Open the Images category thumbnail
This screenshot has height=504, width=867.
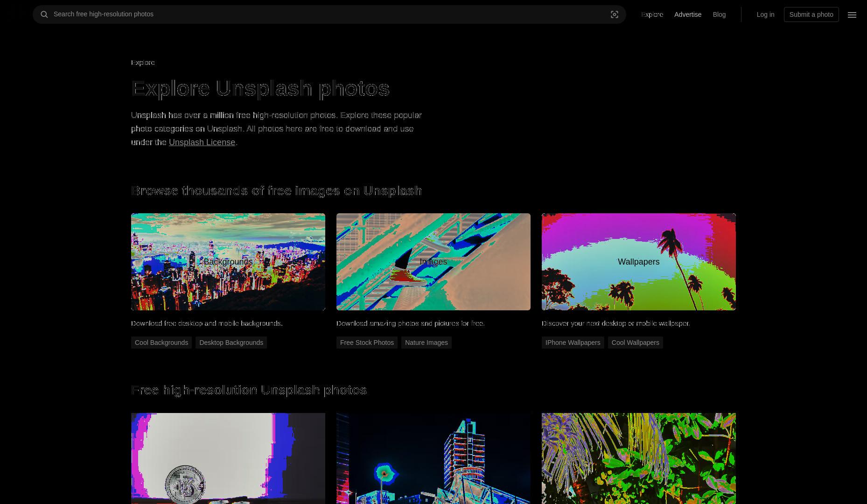click(x=433, y=262)
